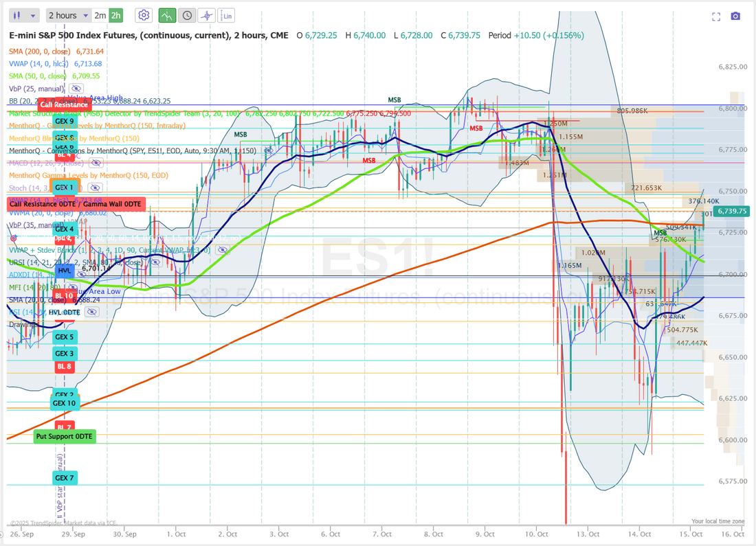
Task: Click the clock icon in toolbar
Action: coord(187,15)
